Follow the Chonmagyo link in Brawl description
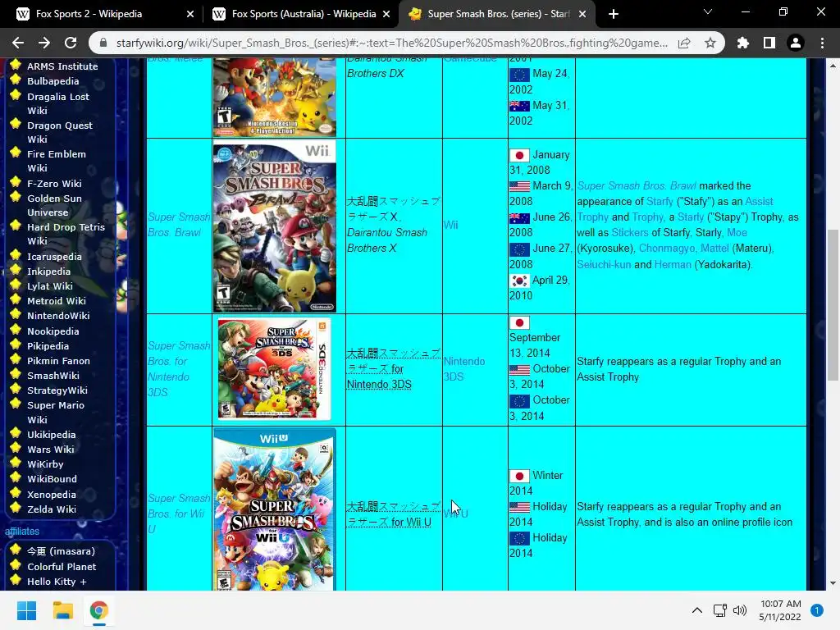The height and width of the screenshot is (630, 840). click(666, 248)
